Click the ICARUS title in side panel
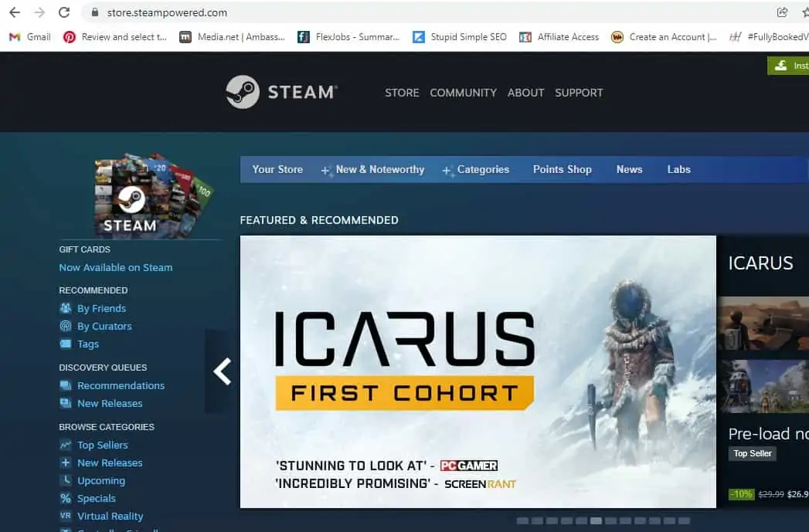Viewport: 809px width, 532px height. pos(760,263)
